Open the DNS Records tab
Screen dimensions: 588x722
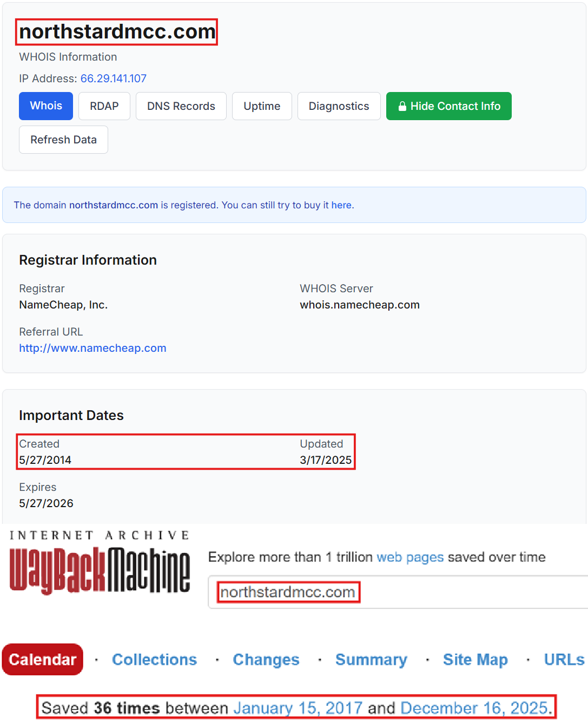(181, 106)
